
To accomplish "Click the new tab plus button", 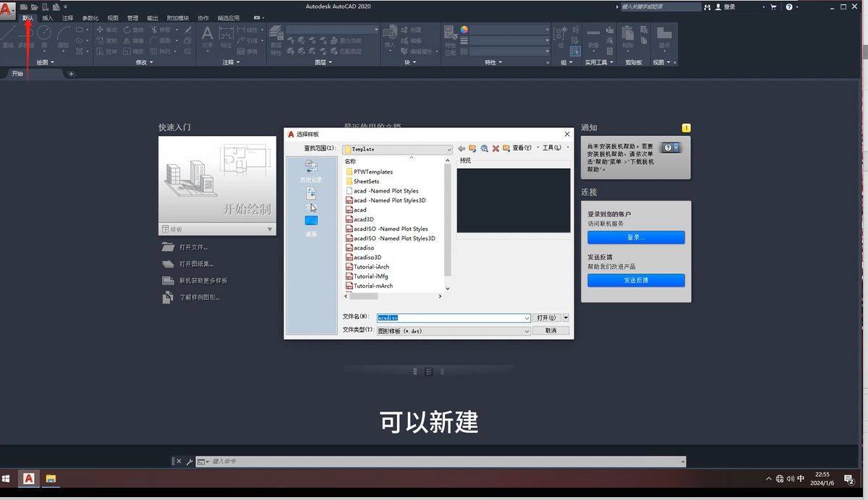I will click(71, 74).
